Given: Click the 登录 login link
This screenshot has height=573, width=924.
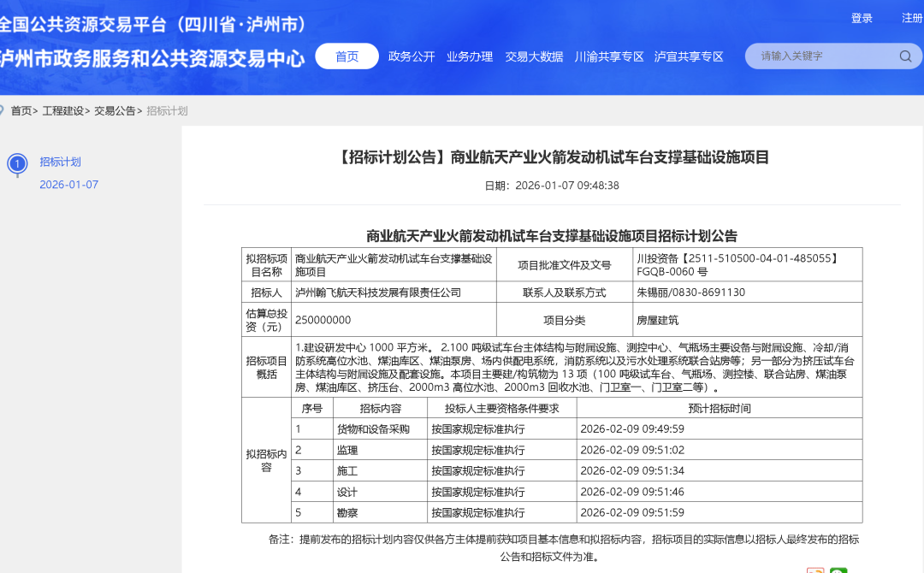Looking at the screenshot, I should tap(862, 18).
